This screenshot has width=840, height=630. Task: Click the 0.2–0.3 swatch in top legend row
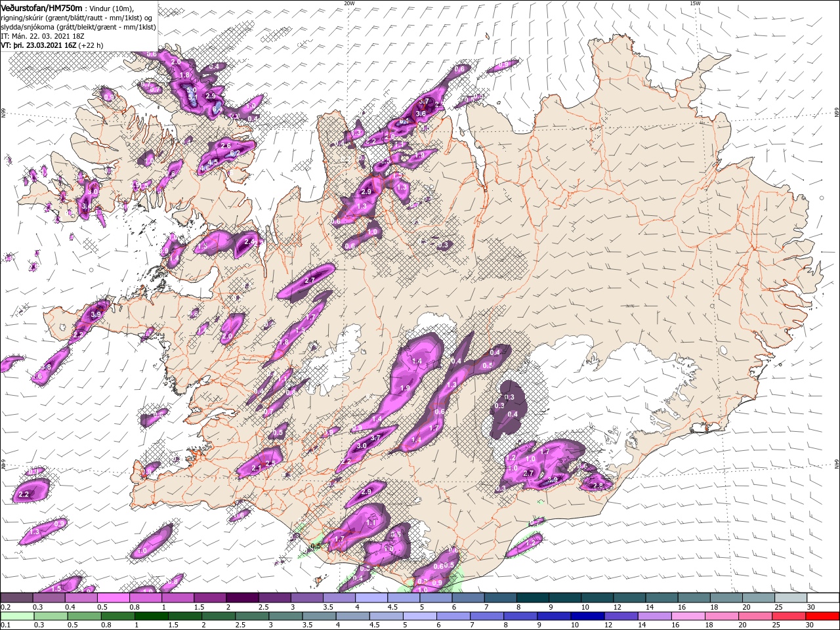click(16, 598)
